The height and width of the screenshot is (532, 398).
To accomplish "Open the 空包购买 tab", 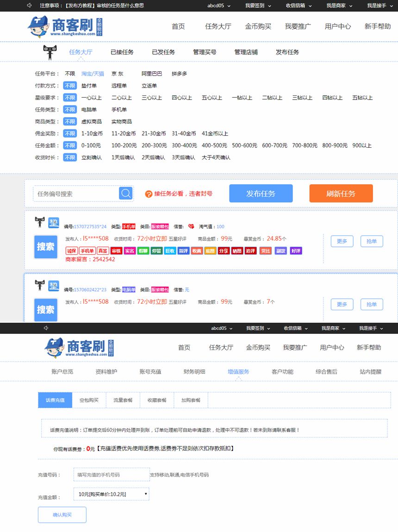I will tap(89, 400).
